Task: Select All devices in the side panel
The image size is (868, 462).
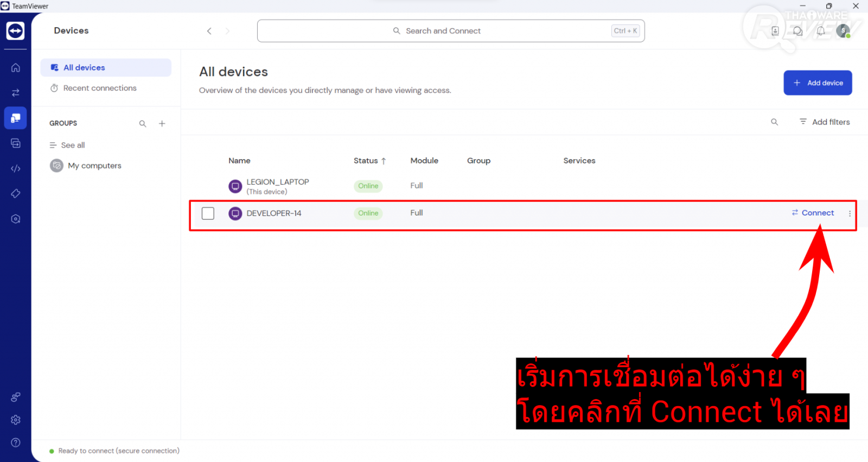Action: (106, 68)
